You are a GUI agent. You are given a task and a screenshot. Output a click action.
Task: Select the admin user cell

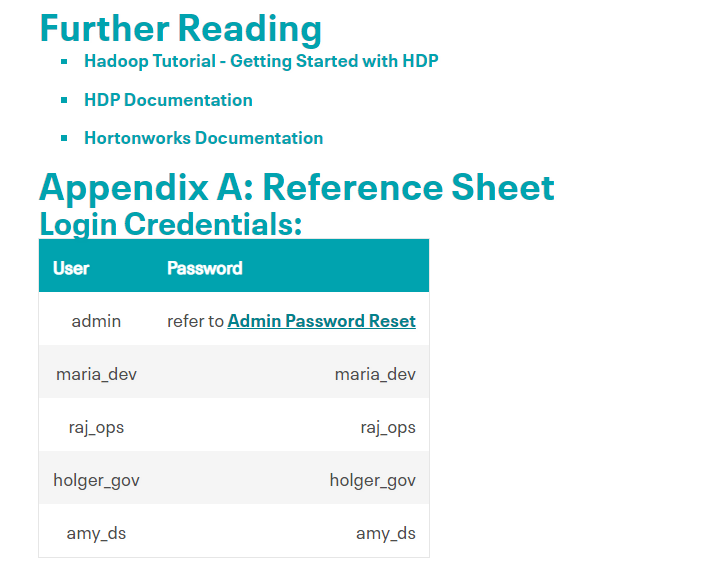click(96, 321)
